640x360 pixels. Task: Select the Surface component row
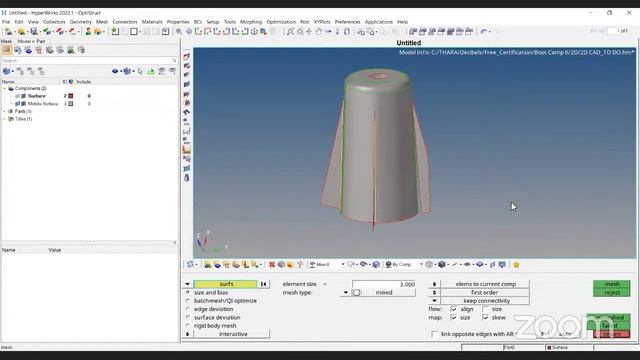coord(37,96)
